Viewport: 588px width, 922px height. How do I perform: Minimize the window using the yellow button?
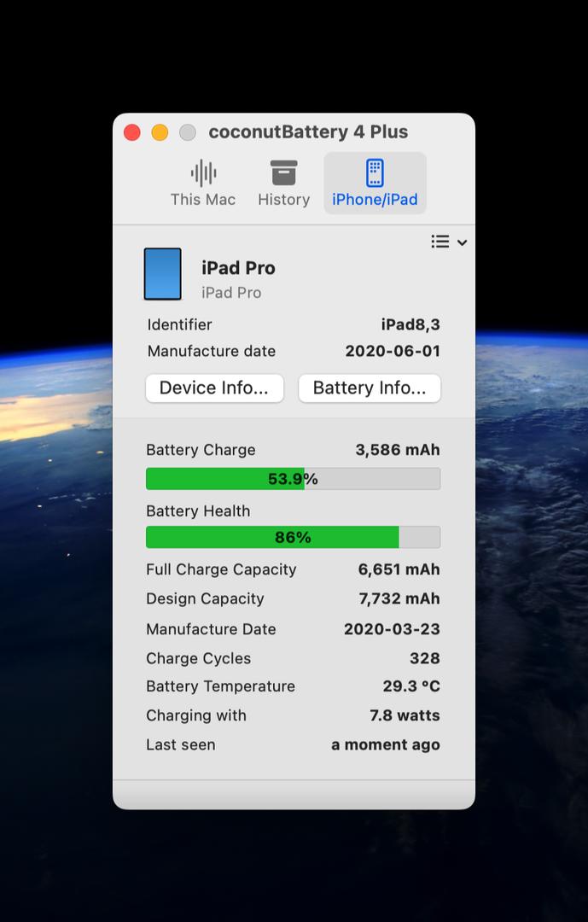[160, 132]
